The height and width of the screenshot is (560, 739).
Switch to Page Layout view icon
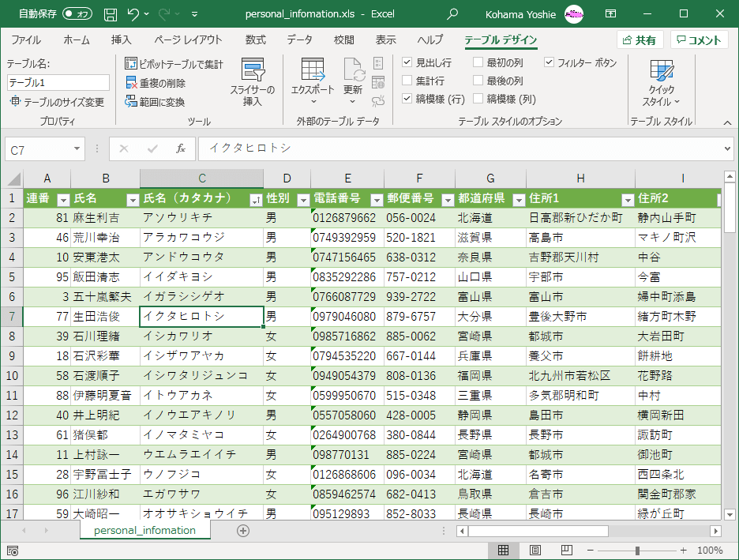535,550
